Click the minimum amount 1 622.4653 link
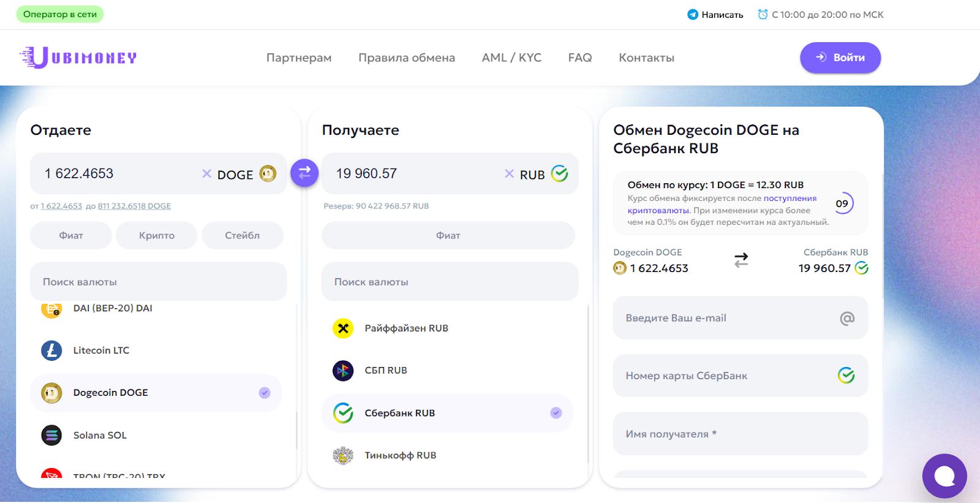 [x=61, y=206]
